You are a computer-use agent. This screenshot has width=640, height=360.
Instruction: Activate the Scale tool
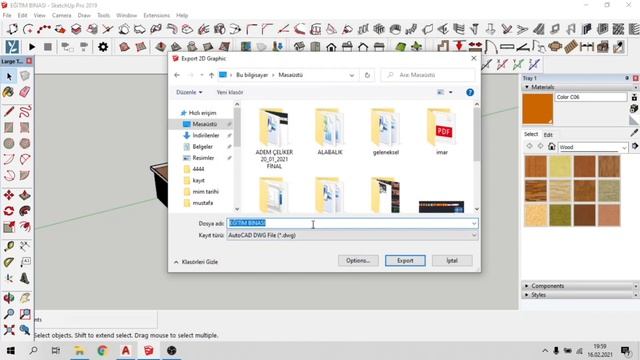click(x=9, y=227)
